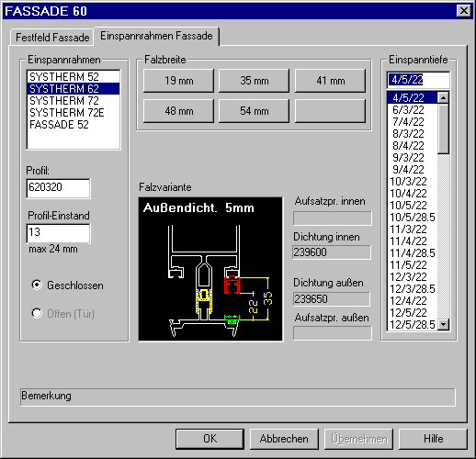The height and width of the screenshot is (459, 476).
Task: Click the Dichtung außen field 239650
Action: [x=332, y=299]
